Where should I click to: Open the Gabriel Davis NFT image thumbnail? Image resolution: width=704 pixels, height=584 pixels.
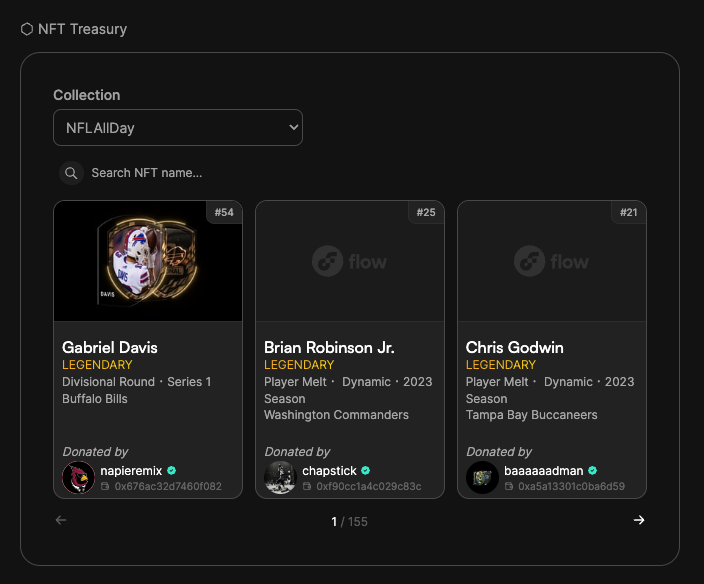(148, 261)
